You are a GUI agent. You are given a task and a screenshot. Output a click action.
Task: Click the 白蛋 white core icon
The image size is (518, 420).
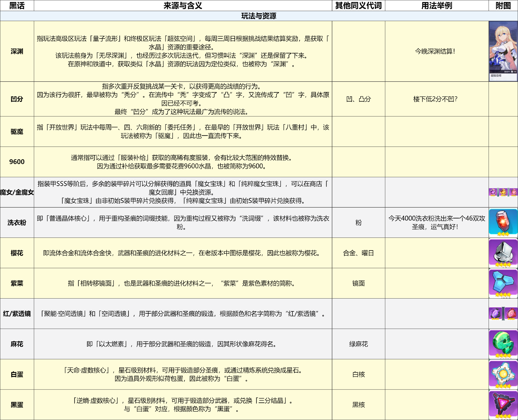[503, 374]
